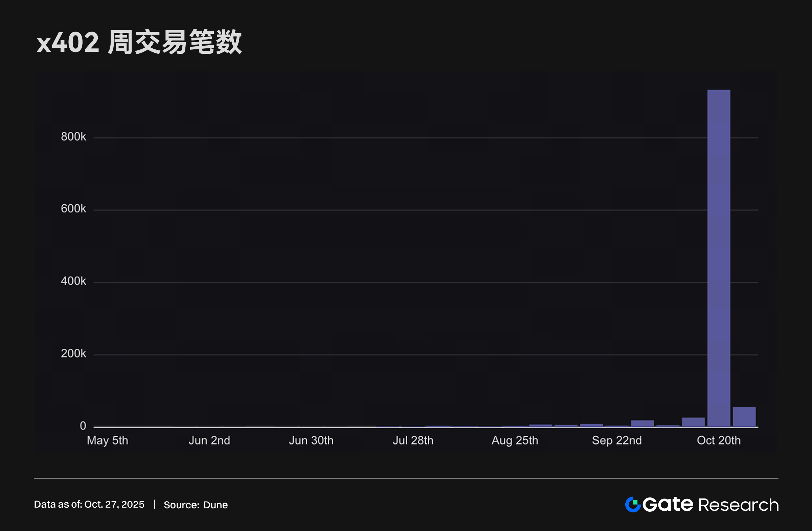Click the tallest bar at Oct 20th

(719, 258)
